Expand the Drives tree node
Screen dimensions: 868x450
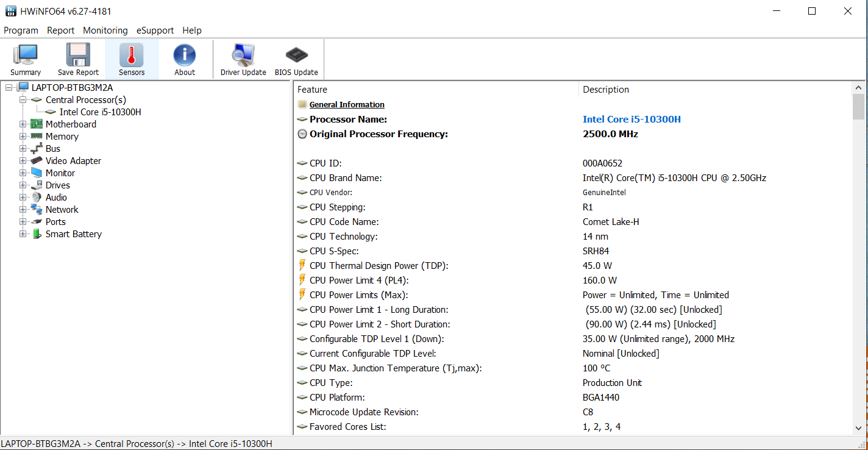(23, 185)
